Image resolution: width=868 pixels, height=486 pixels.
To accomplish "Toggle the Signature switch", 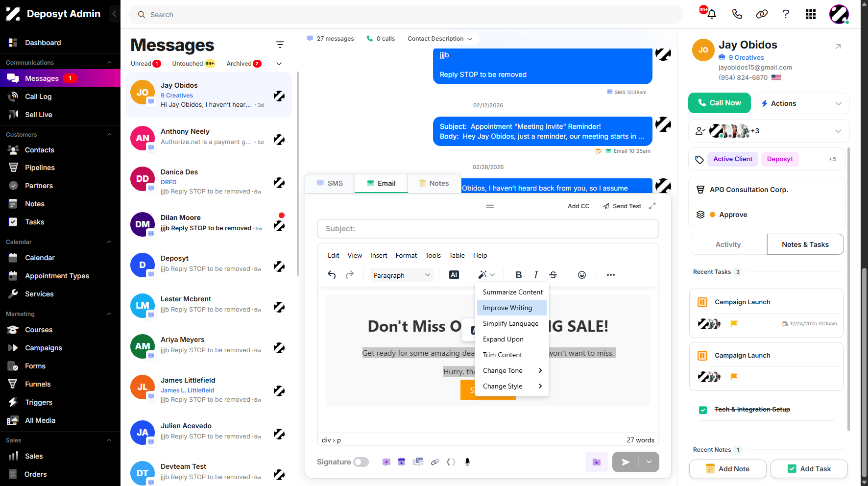I will point(361,462).
